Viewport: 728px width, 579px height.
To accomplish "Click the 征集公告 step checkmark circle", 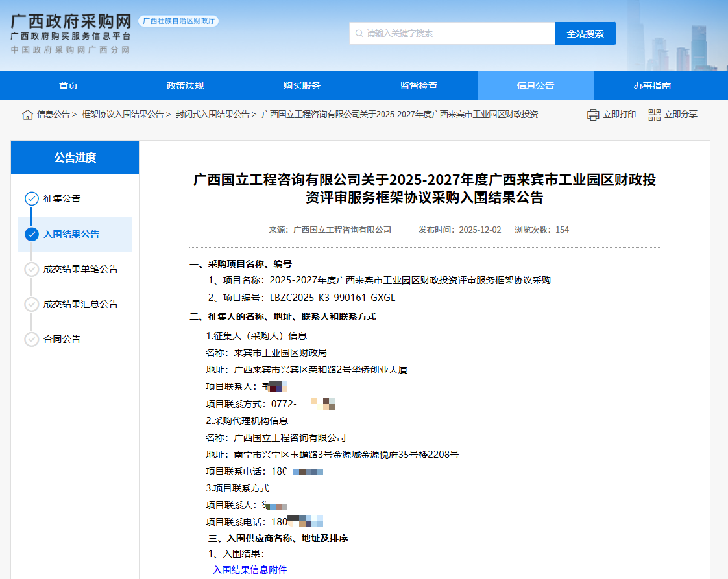I will (31, 199).
